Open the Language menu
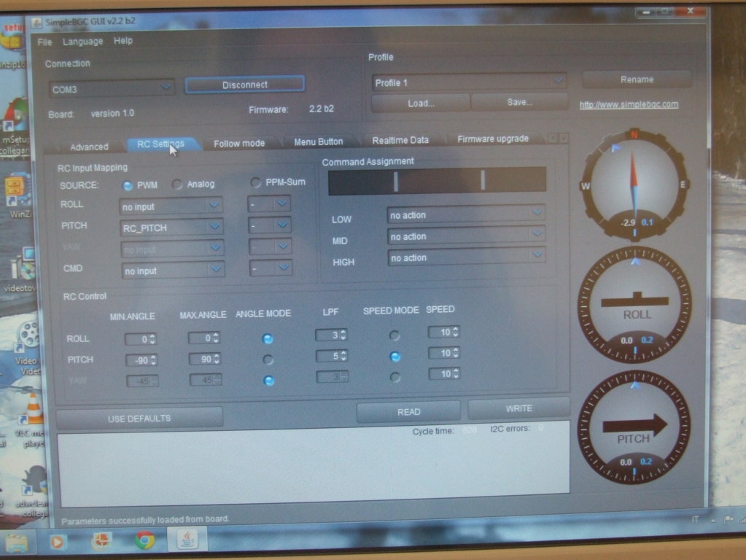 pyautogui.click(x=82, y=42)
